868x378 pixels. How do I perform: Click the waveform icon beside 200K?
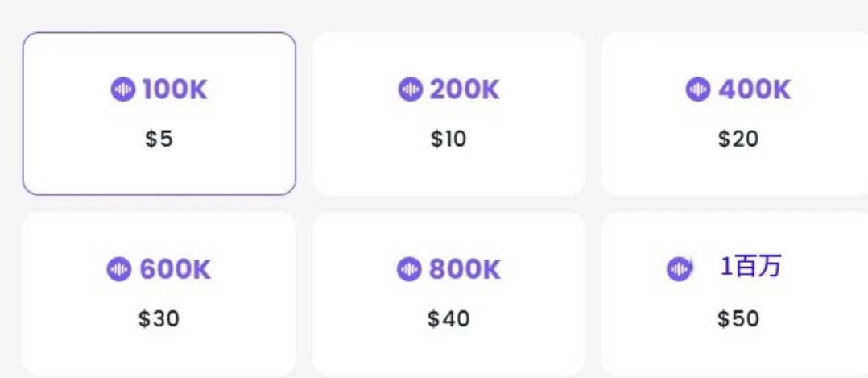[410, 89]
